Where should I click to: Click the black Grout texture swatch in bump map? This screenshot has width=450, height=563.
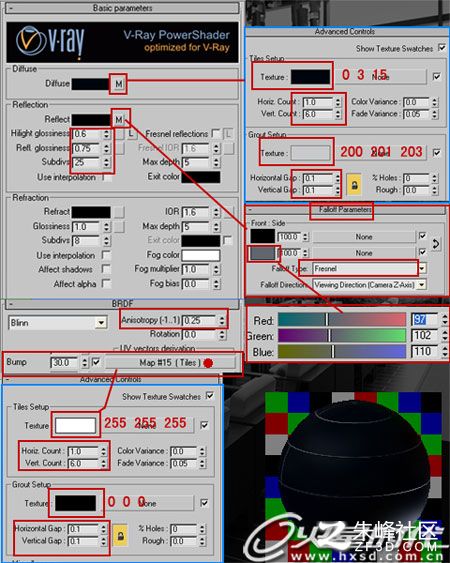click(75, 503)
